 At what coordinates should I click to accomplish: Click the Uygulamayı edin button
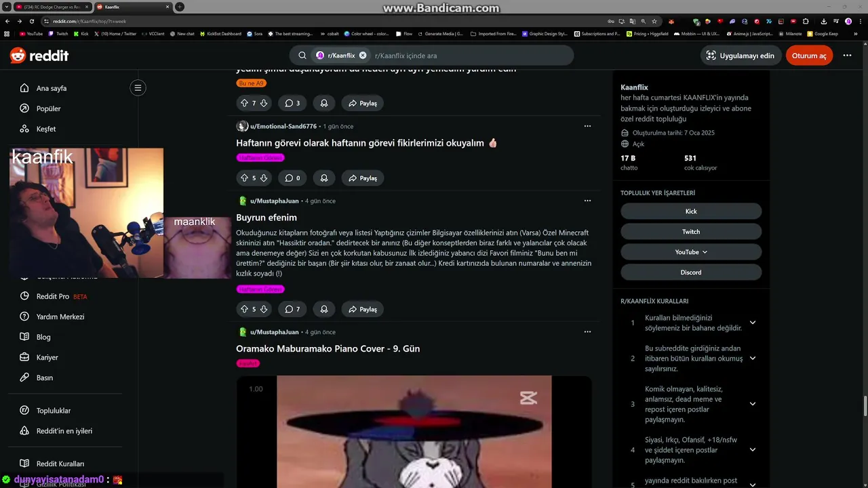coord(740,56)
